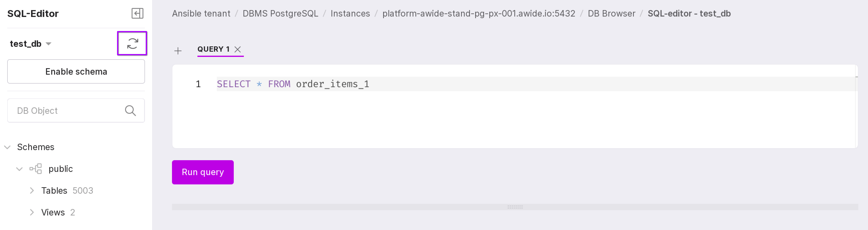Open DBMS PostgreSQL breadcrumb link
Screen dimensions: 868x230
280,14
